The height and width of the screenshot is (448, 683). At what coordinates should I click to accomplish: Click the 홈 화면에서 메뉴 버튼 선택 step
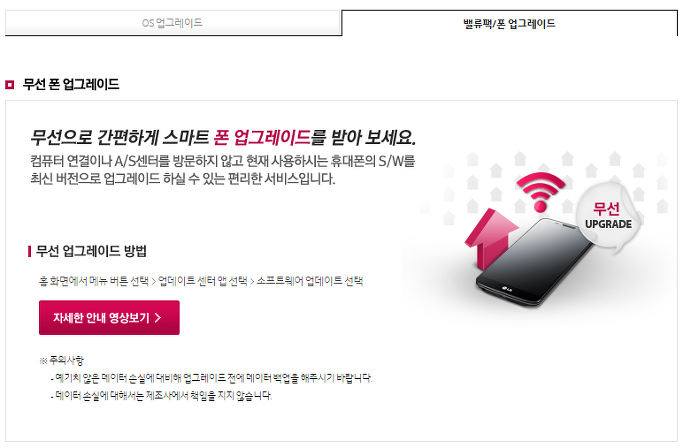click(94, 281)
